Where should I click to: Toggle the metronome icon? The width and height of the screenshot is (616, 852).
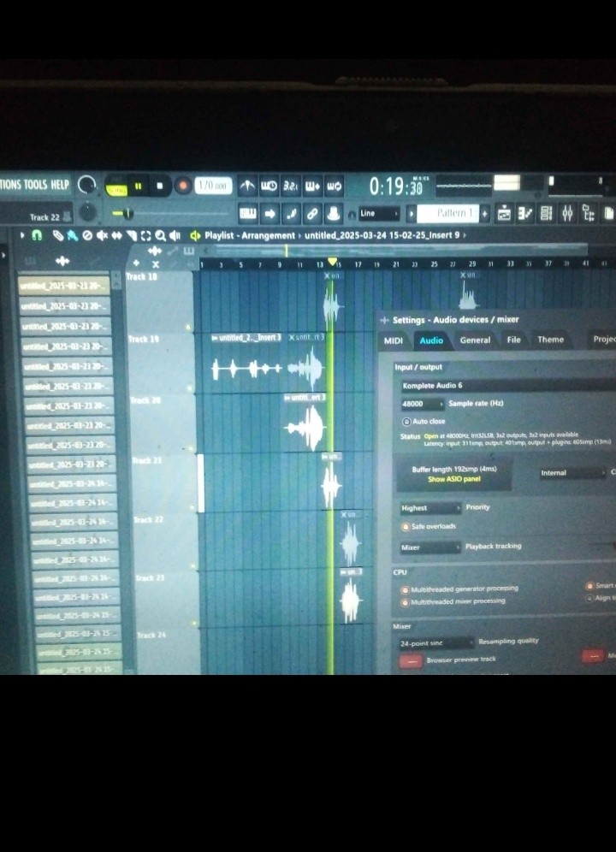[x=247, y=186]
